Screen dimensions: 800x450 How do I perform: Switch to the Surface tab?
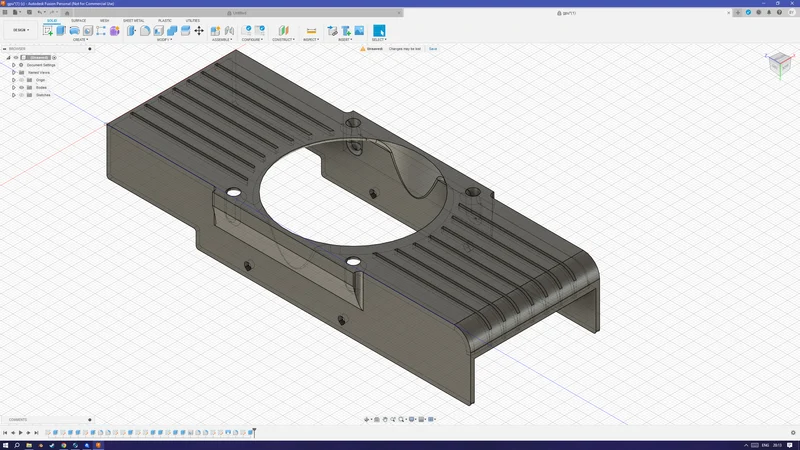point(79,21)
